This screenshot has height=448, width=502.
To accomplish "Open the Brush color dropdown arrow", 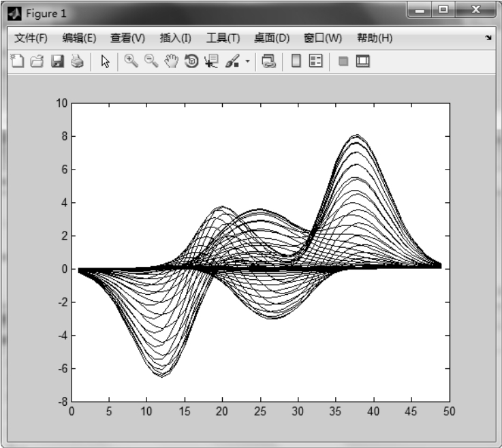I will [247, 61].
